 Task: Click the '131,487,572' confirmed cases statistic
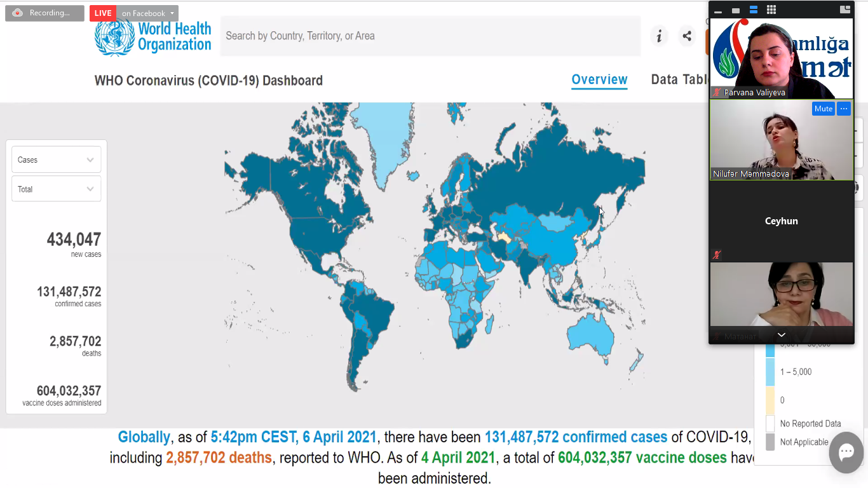point(69,292)
